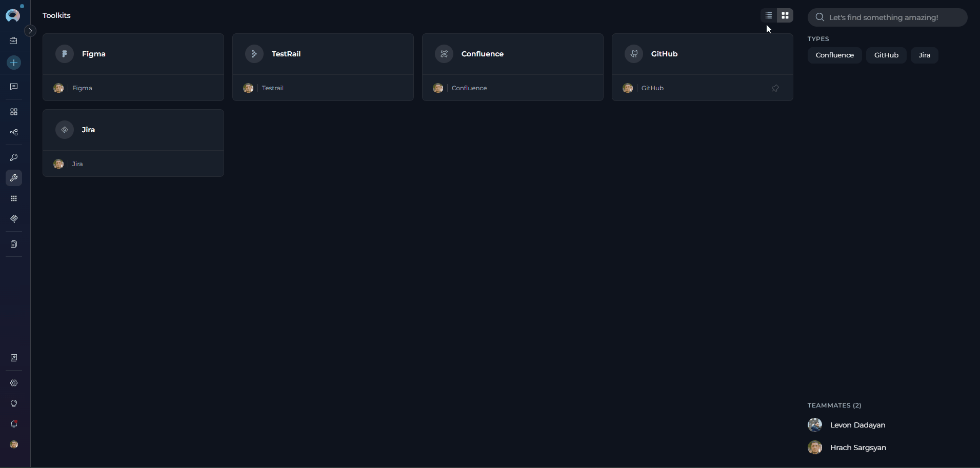980x468 pixels.
Task: Click the paperclip attachments icon in sidebar
Action: tap(14, 219)
